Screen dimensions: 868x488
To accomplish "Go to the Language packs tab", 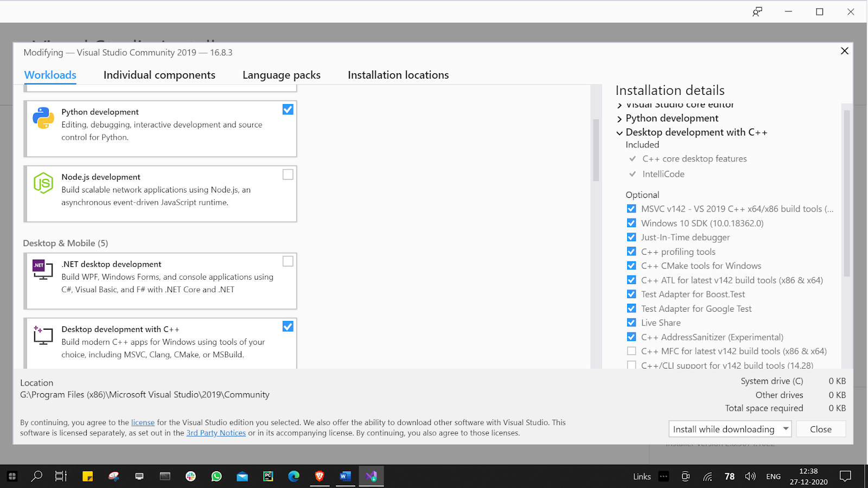I will pos(282,75).
